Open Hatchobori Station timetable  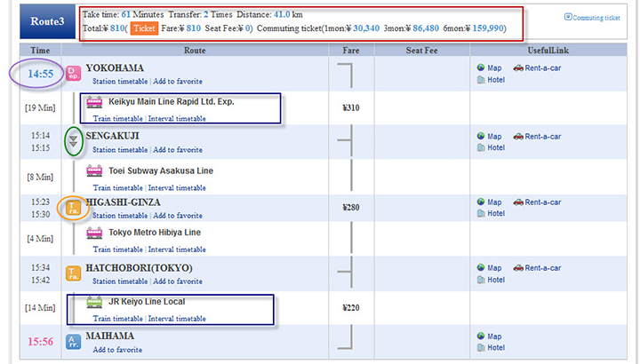coord(120,281)
